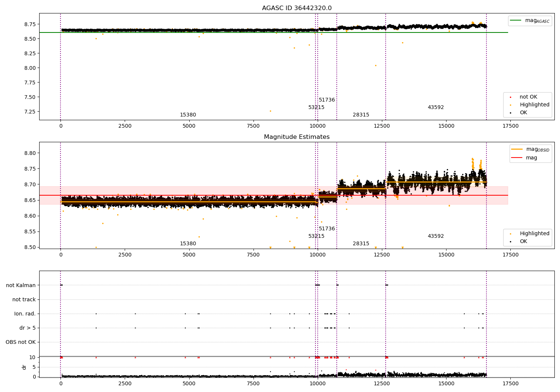The width and height of the screenshot is (560, 392).
Task: Click the 7500 x-tick in the Magnitude Estimates plot
Action: coord(253,255)
